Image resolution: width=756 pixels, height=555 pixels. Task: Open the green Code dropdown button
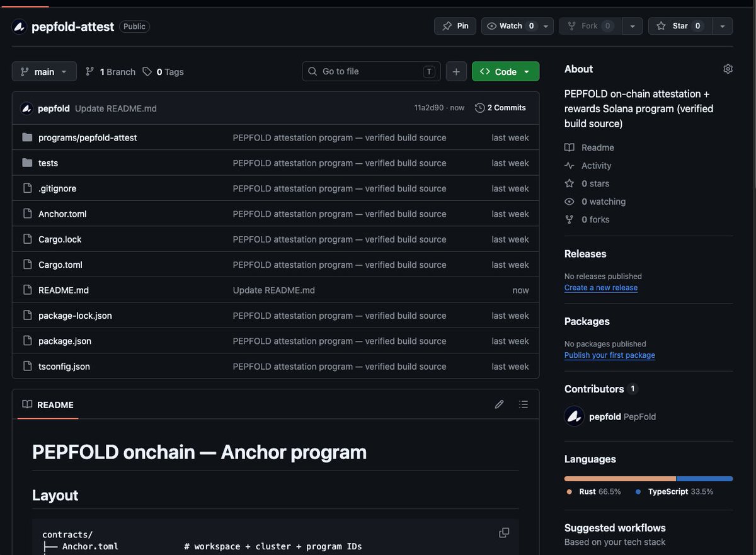point(505,72)
